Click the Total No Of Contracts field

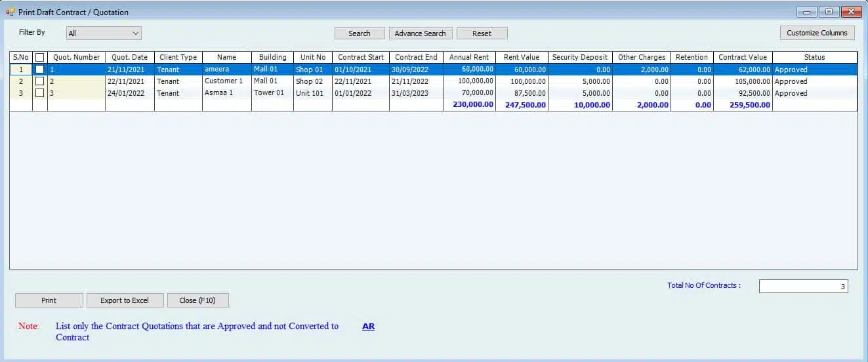point(803,286)
